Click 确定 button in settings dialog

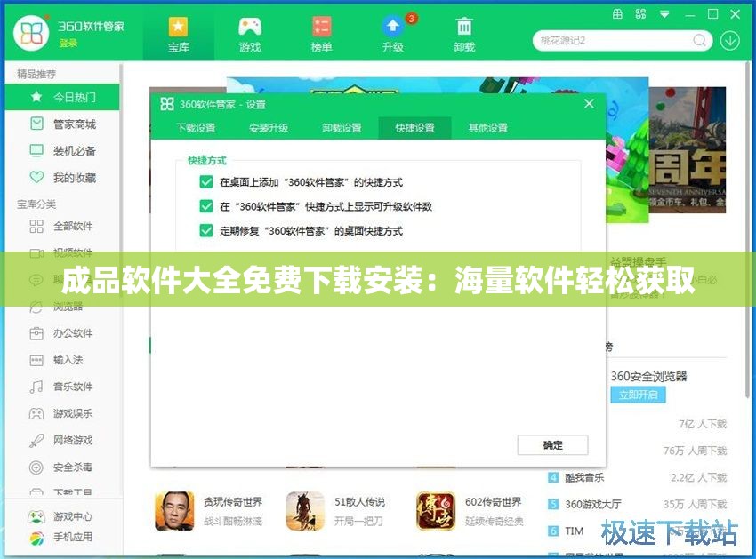click(x=552, y=444)
